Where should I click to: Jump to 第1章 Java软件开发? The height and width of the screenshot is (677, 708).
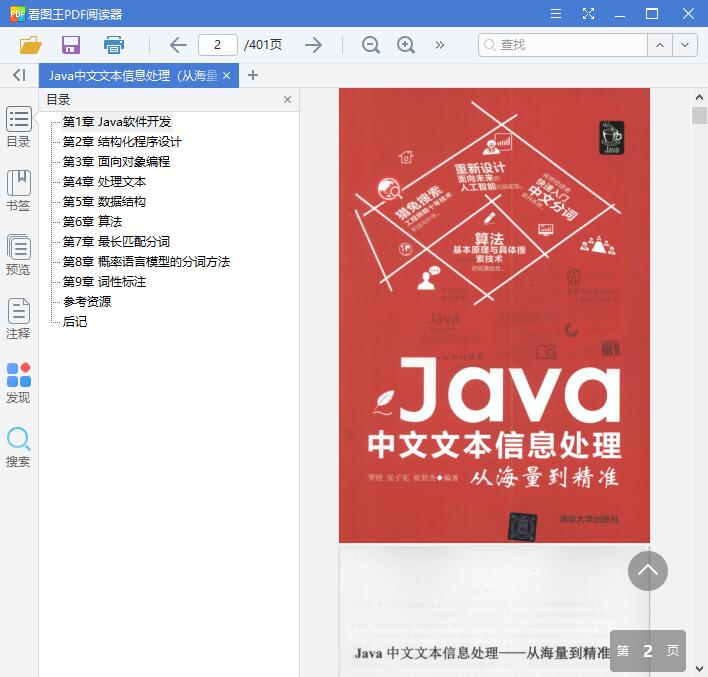(117, 121)
